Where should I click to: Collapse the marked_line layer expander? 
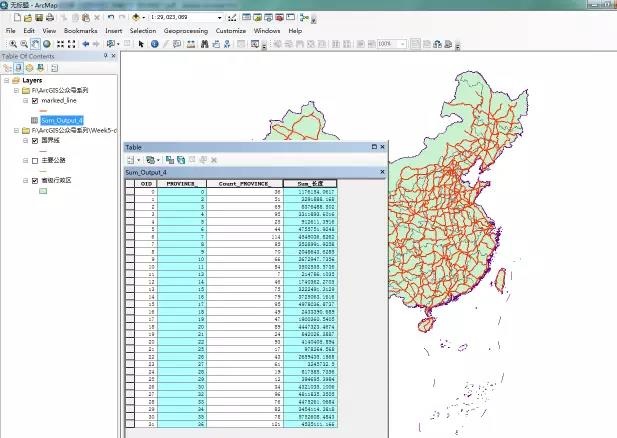click(26, 101)
